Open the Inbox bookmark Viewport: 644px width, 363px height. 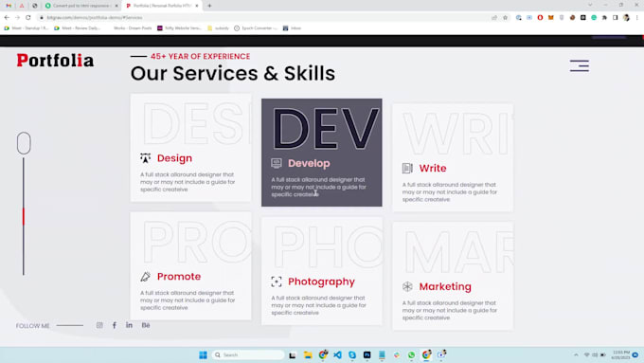292,28
